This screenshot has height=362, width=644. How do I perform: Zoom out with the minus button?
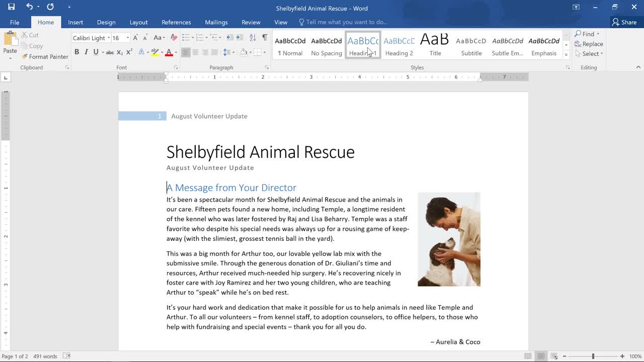564,356
